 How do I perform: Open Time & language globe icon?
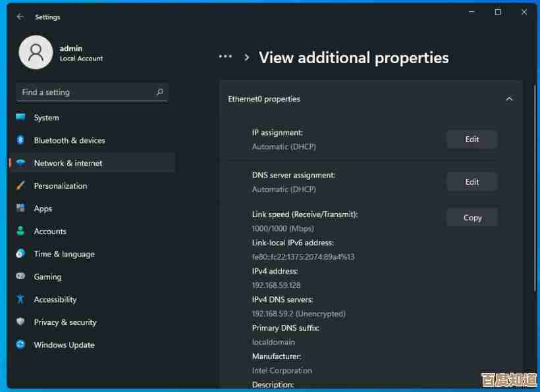[20, 254]
